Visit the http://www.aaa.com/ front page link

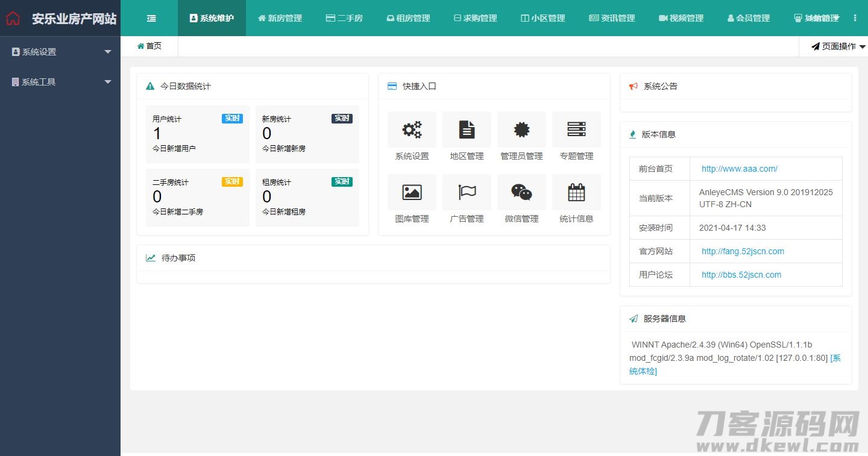tap(740, 169)
